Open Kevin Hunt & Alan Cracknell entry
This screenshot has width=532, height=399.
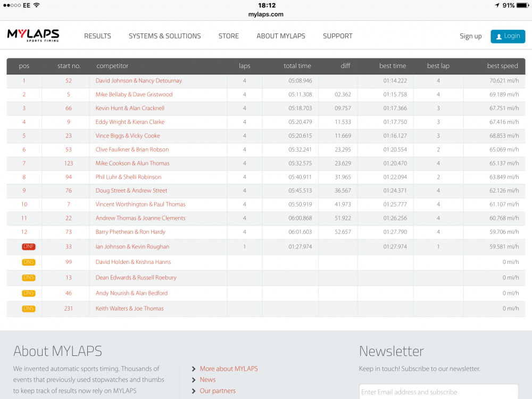(130, 108)
